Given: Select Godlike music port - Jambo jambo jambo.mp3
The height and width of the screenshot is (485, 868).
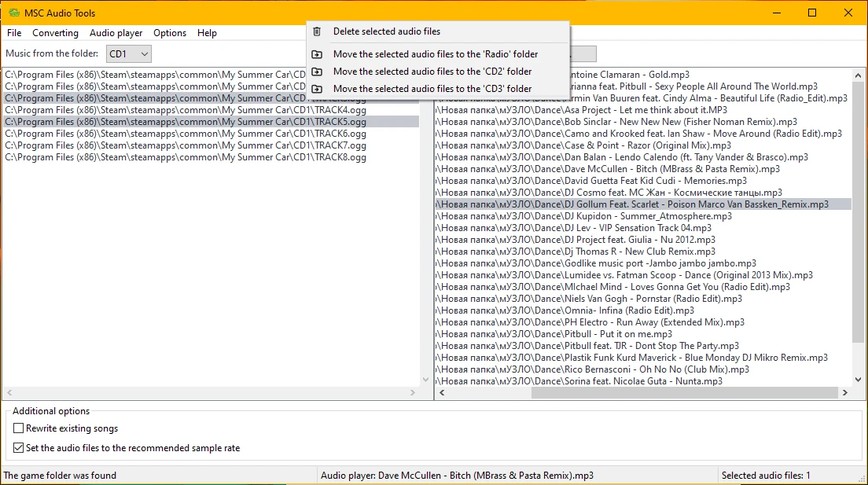Looking at the screenshot, I should pyautogui.click(x=643, y=263).
